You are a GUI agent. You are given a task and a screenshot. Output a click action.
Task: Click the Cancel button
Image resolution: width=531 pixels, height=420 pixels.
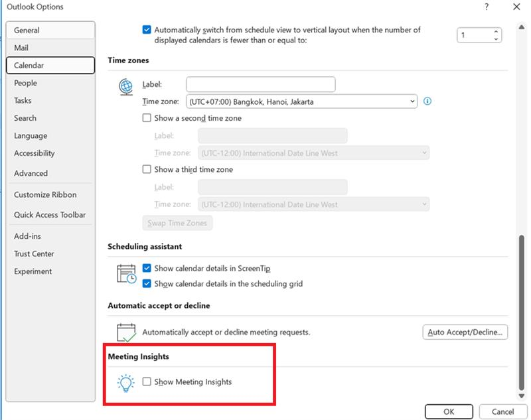click(502, 411)
